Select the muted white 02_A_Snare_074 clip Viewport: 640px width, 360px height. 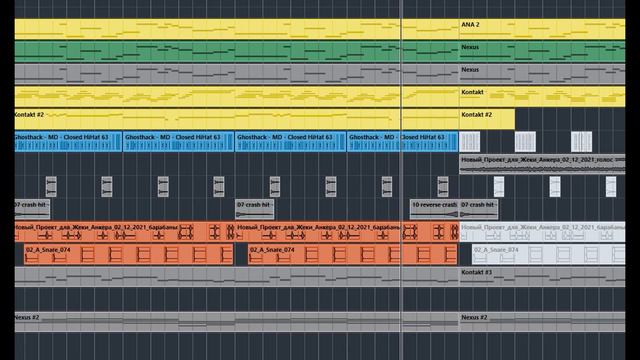[x=549, y=254]
